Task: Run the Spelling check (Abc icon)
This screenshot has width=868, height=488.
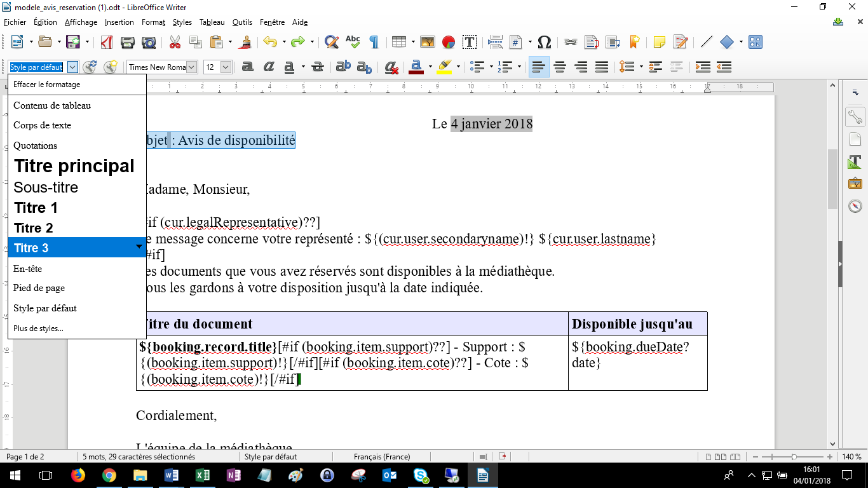Action: [x=353, y=42]
